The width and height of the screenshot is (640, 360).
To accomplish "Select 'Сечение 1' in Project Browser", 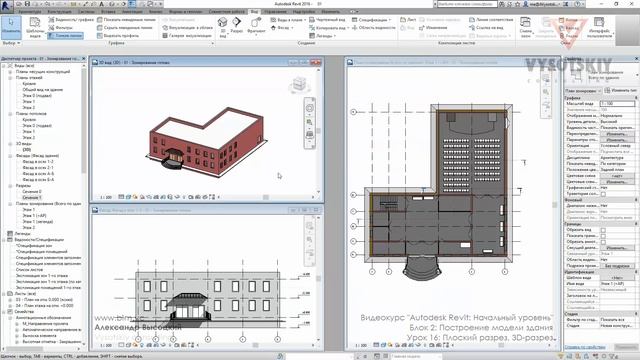I will coord(32,198).
